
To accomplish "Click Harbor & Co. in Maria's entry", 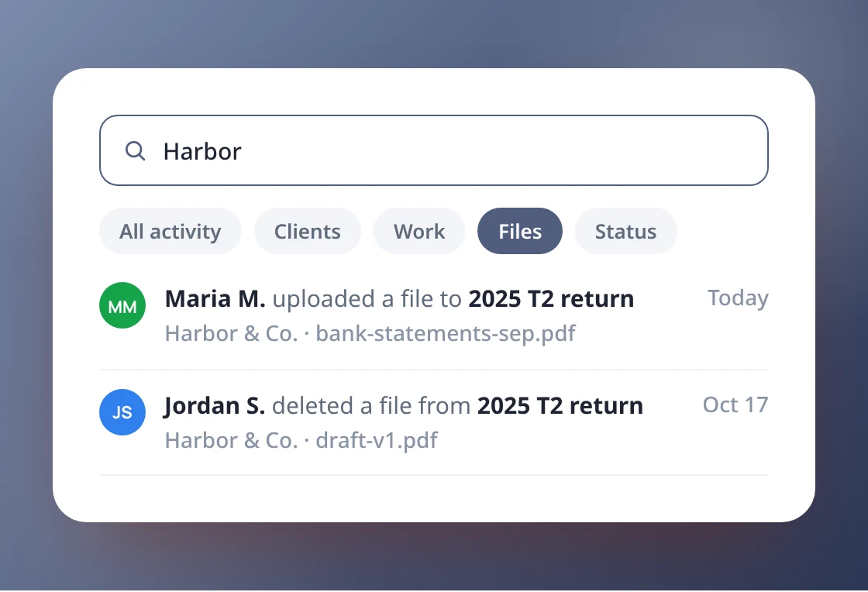I will [232, 334].
